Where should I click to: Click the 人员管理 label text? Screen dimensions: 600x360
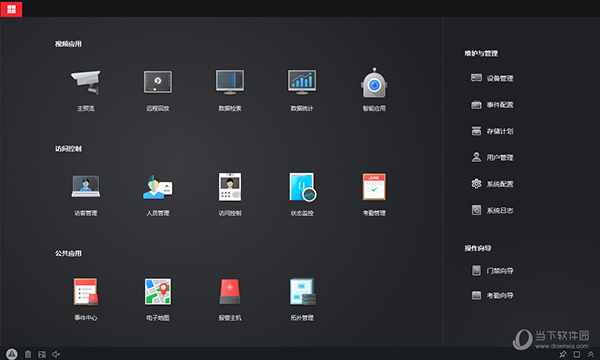(158, 213)
